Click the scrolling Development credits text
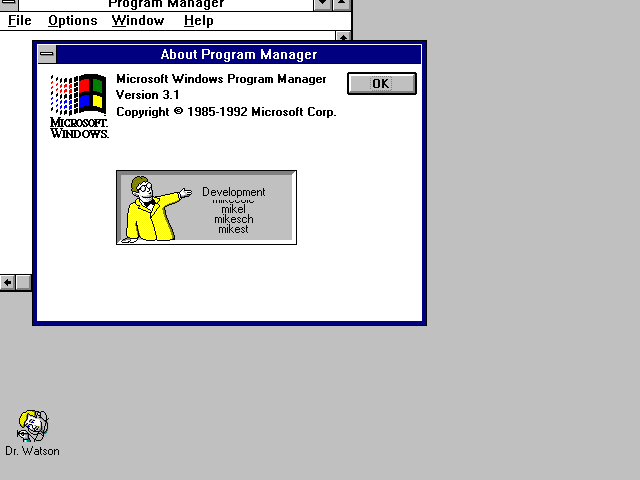Screen dimensions: 640x480 (234, 210)
